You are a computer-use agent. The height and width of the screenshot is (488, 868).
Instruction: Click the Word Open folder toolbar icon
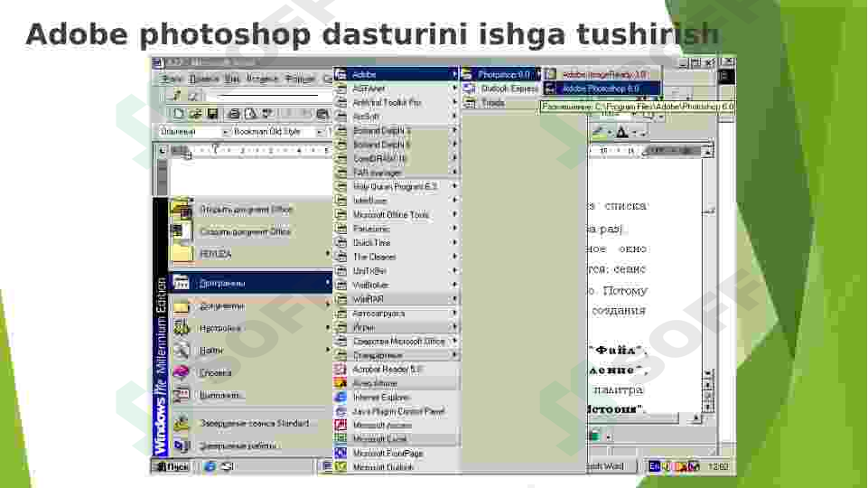[195, 114]
